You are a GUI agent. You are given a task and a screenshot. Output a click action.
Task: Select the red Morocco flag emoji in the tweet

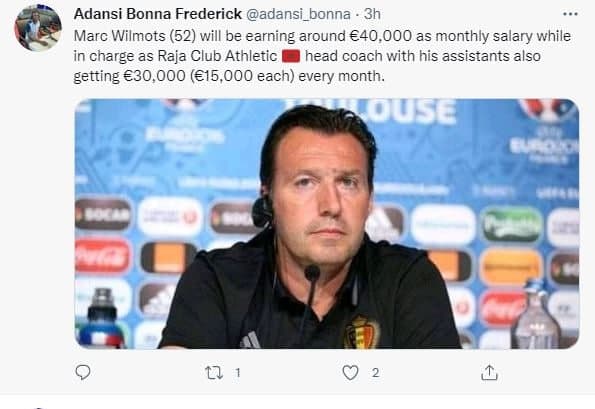click(291, 56)
